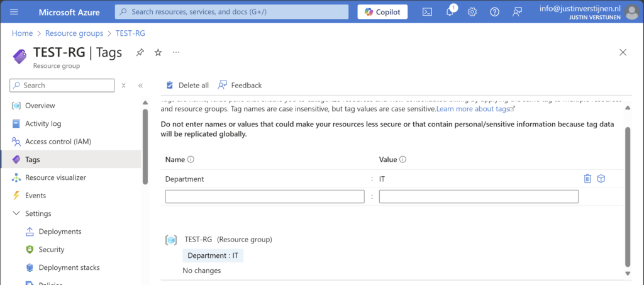Select Activity log in the sidebar

tap(43, 124)
